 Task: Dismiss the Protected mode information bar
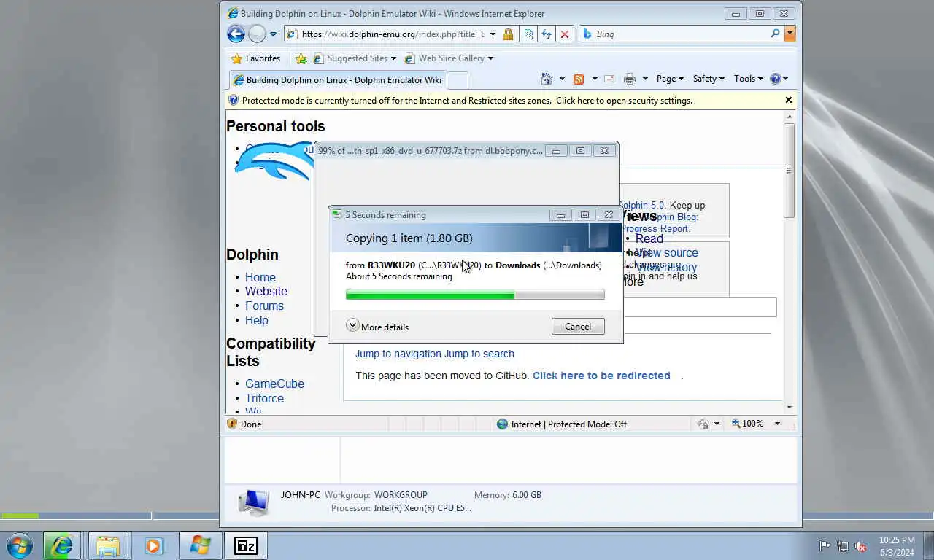tap(789, 100)
